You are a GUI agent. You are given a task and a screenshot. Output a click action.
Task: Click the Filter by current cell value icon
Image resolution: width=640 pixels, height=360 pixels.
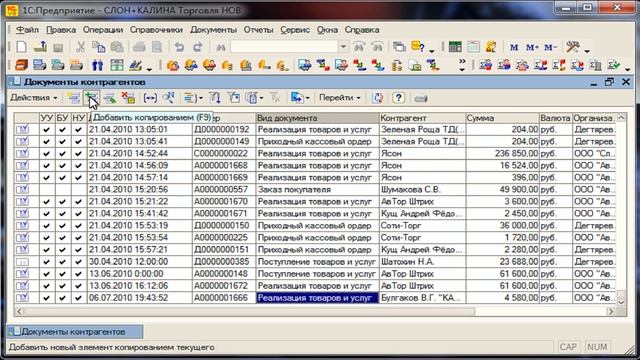click(x=234, y=98)
